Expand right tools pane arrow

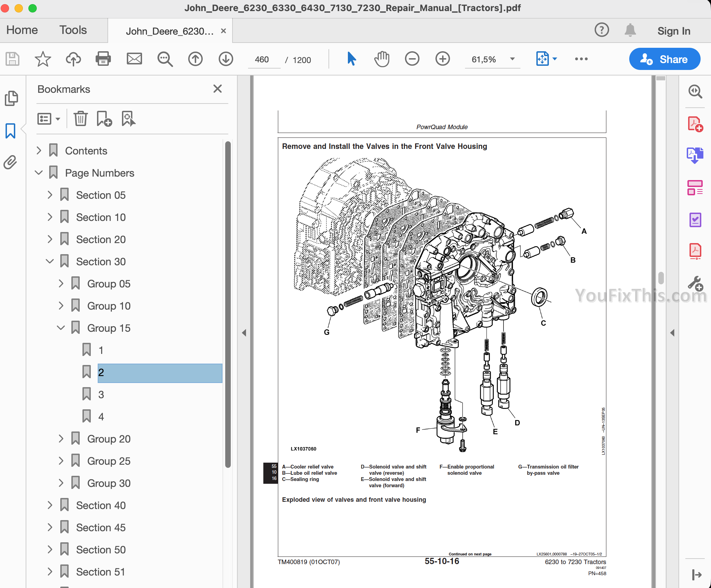click(x=672, y=333)
